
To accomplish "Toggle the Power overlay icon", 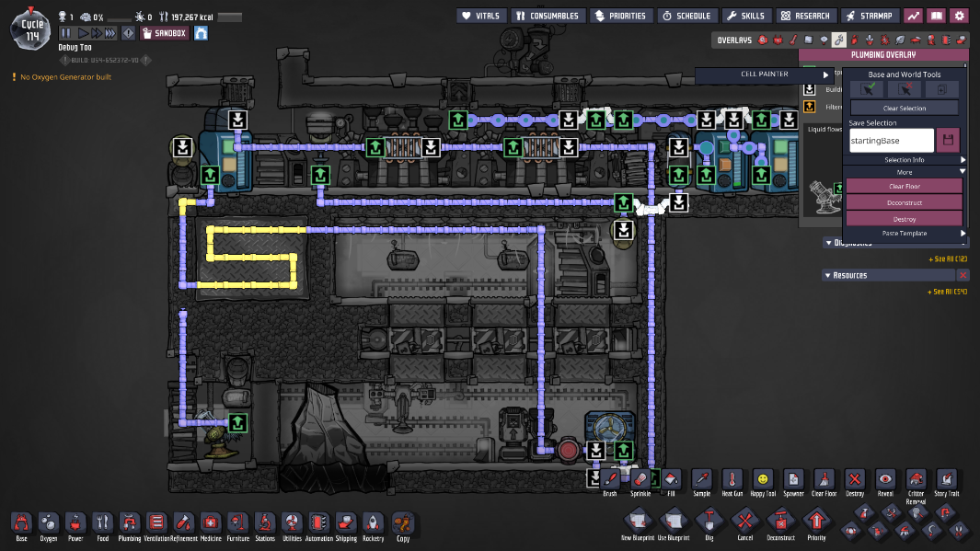I will 778,40.
